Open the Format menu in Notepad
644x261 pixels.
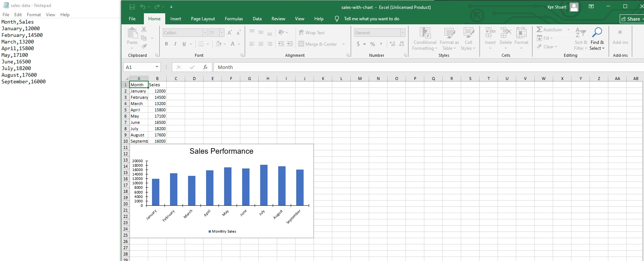pyautogui.click(x=34, y=15)
